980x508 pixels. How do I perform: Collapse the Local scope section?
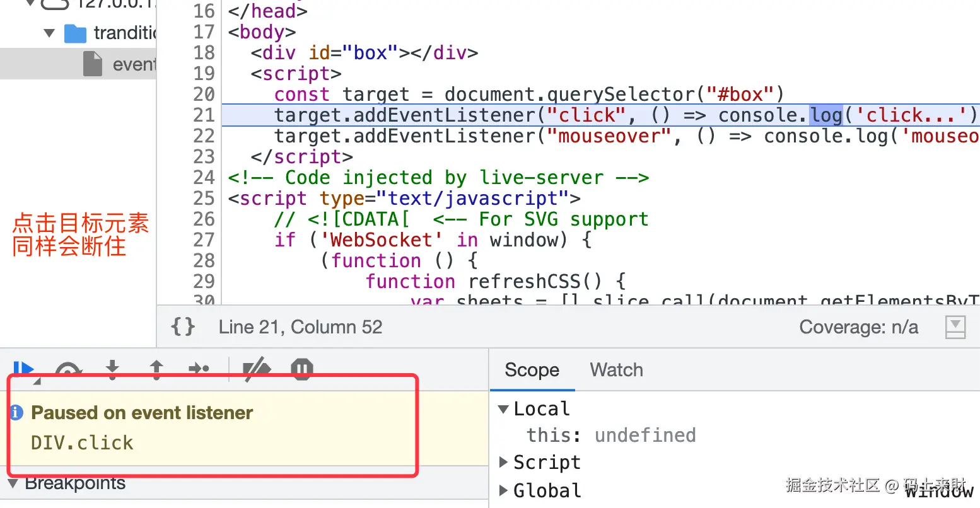pyautogui.click(x=503, y=409)
